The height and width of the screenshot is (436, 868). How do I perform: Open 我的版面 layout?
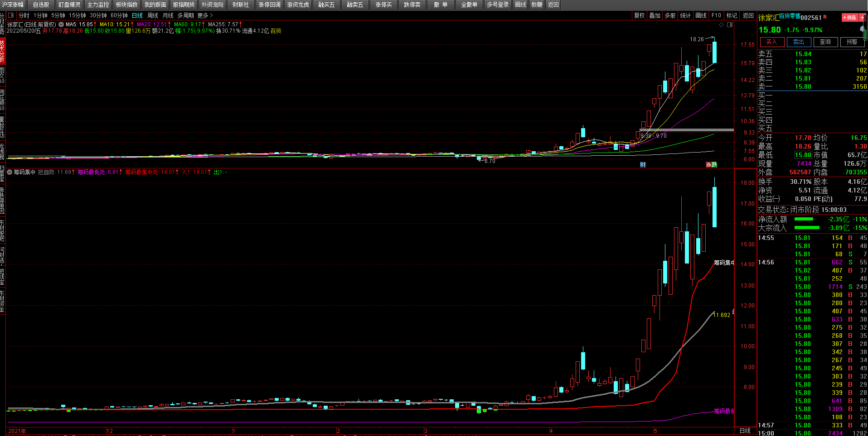155,5
